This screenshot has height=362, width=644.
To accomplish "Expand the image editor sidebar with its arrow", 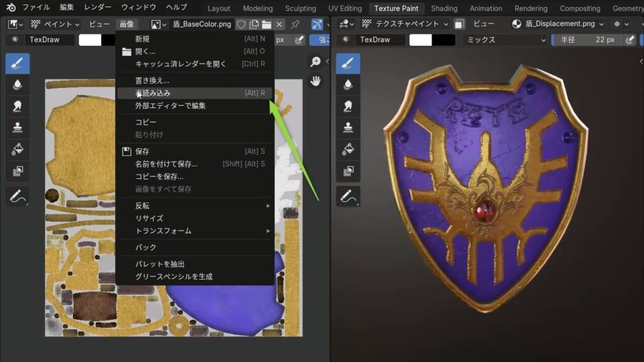I will point(327,62).
